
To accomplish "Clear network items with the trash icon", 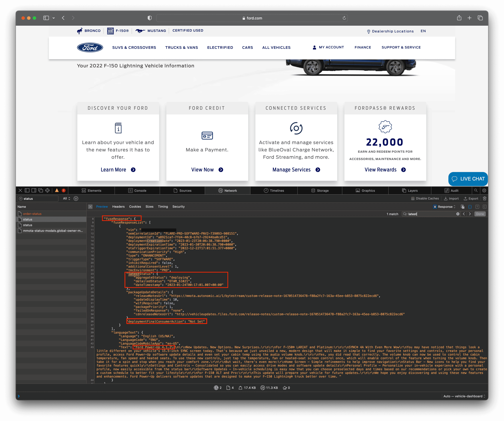I will [485, 199].
